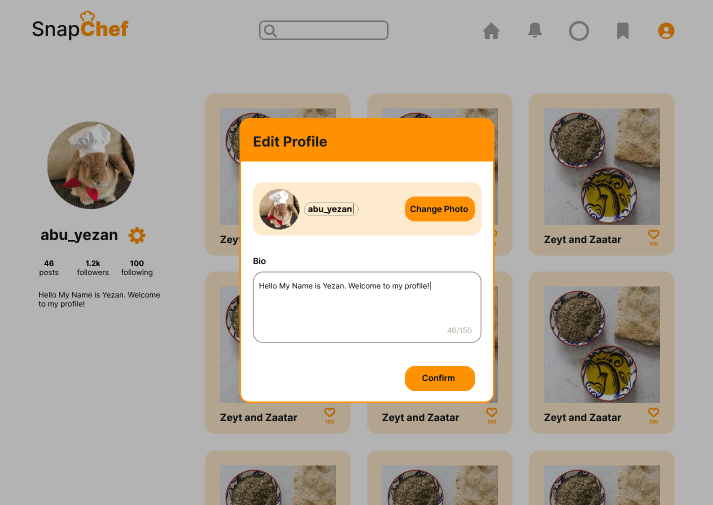Click the dialog profile picture thumbnail

[x=279, y=209]
